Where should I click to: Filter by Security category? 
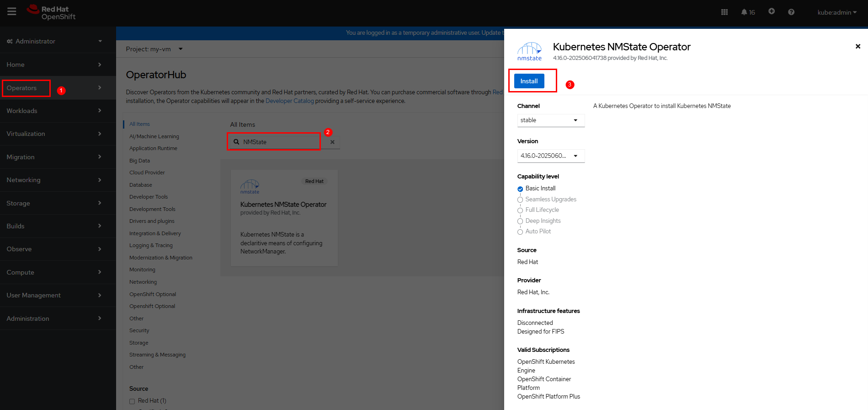click(139, 330)
